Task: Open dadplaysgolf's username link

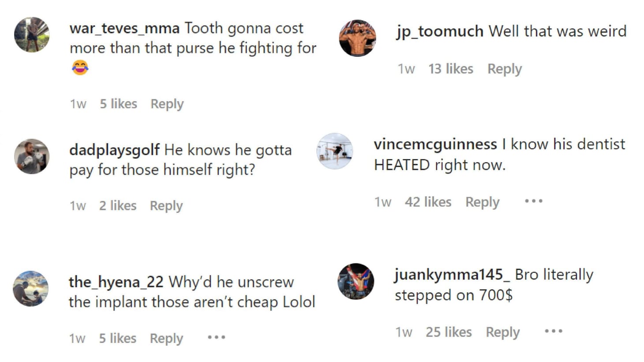Action: [114, 150]
